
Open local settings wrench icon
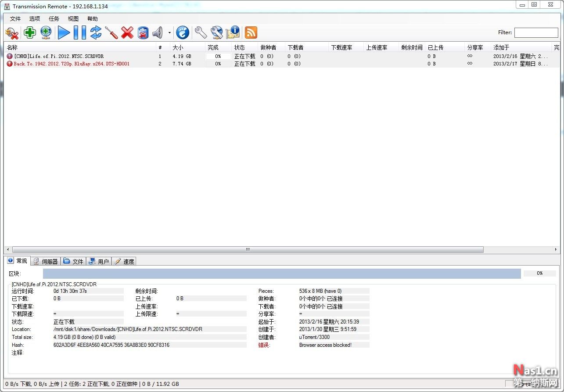click(201, 32)
